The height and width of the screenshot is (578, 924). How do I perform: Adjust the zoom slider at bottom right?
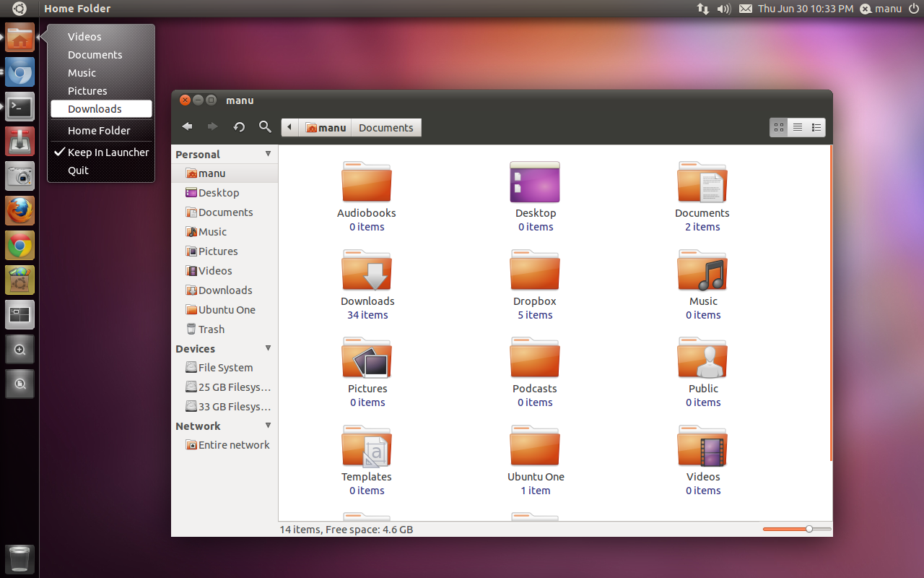click(808, 529)
